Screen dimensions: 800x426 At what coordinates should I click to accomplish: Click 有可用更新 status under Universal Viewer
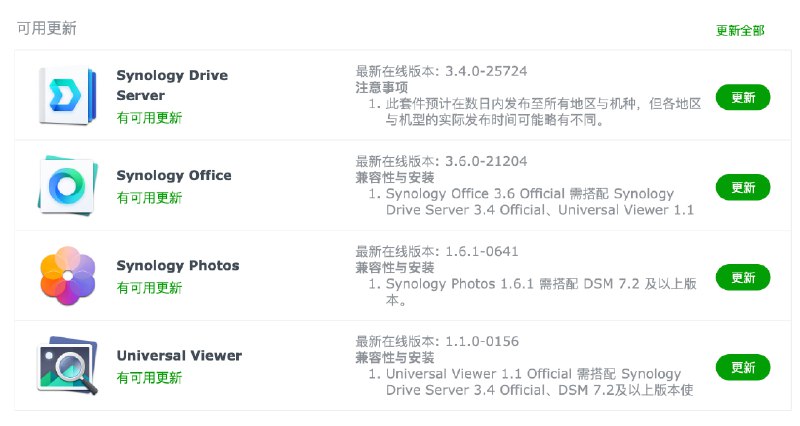(x=150, y=378)
